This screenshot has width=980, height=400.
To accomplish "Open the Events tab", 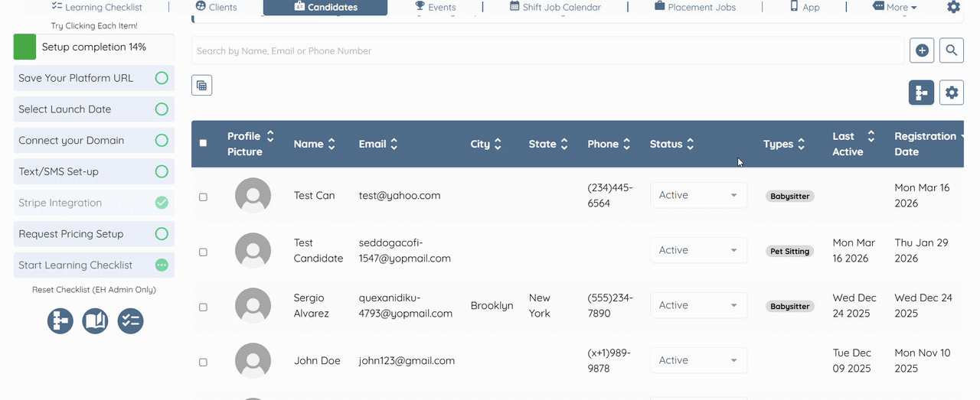I will (x=435, y=7).
